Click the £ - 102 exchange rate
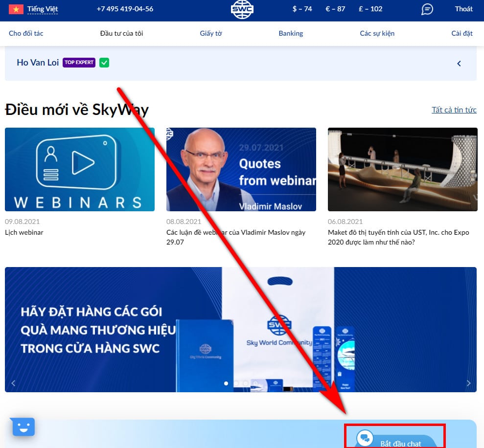484x448 pixels. tap(370, 9)
